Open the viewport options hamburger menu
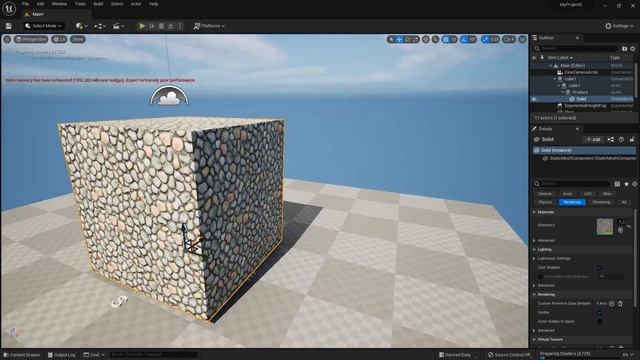 click(x=7, y=39)
